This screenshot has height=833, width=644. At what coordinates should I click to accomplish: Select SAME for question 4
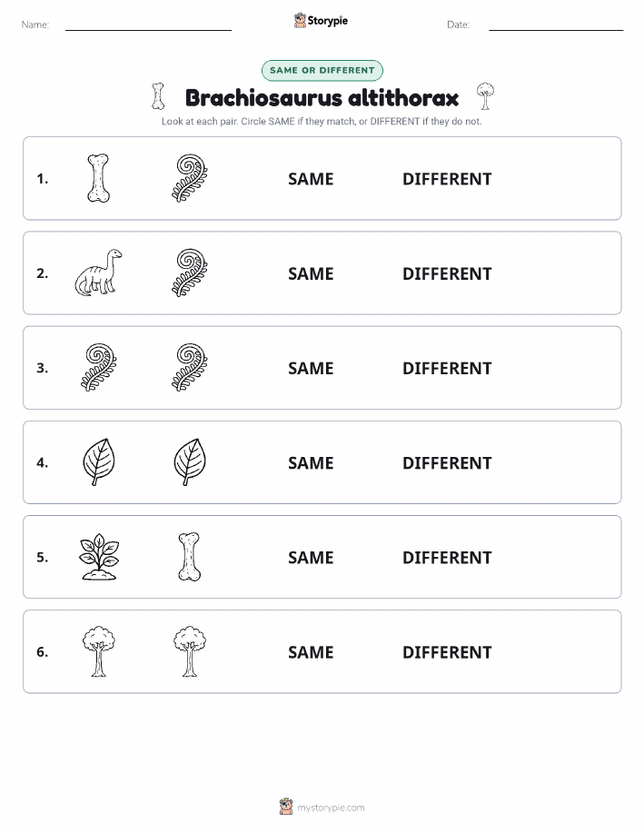[311, 462]
